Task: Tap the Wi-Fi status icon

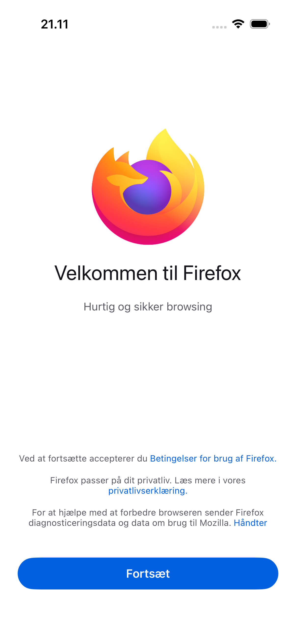Action: coord(238,24)
